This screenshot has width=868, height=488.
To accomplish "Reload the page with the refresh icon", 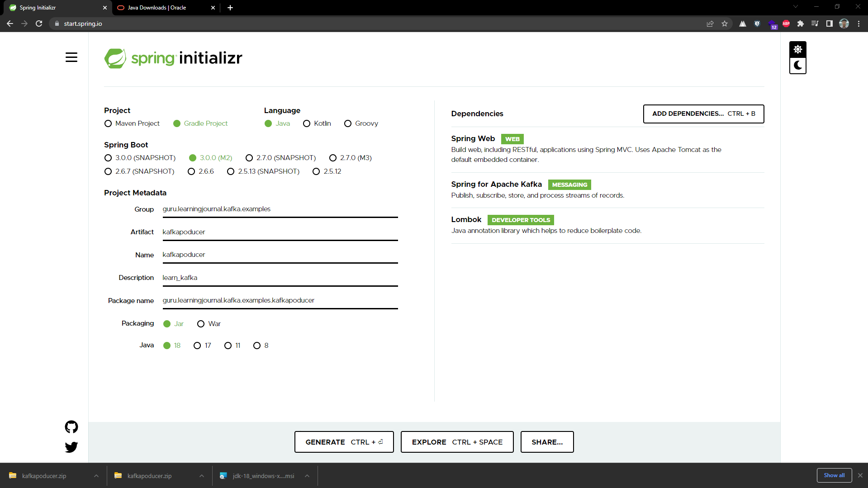I will (x=39, y=24).
